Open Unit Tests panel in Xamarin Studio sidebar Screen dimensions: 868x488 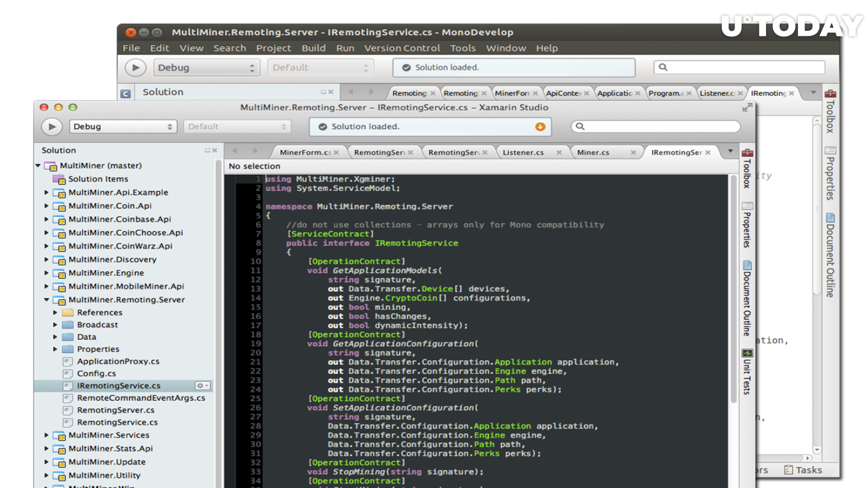click(747, 371)
